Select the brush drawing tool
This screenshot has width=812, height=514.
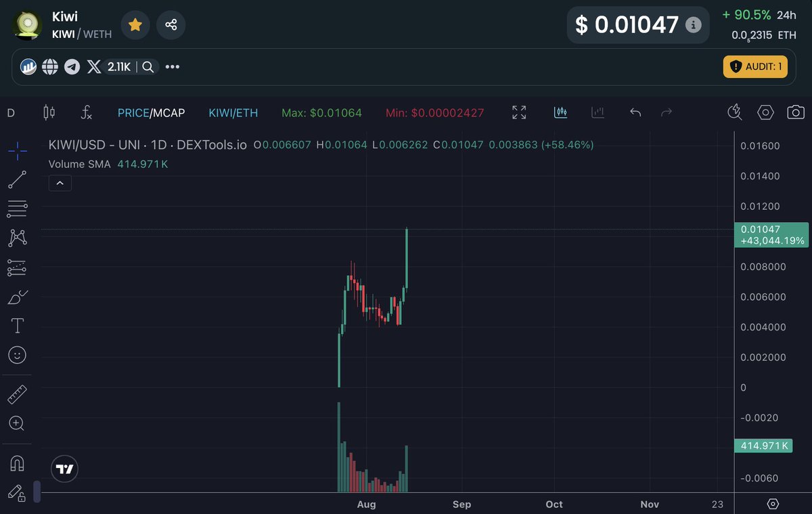coord(17,297)
